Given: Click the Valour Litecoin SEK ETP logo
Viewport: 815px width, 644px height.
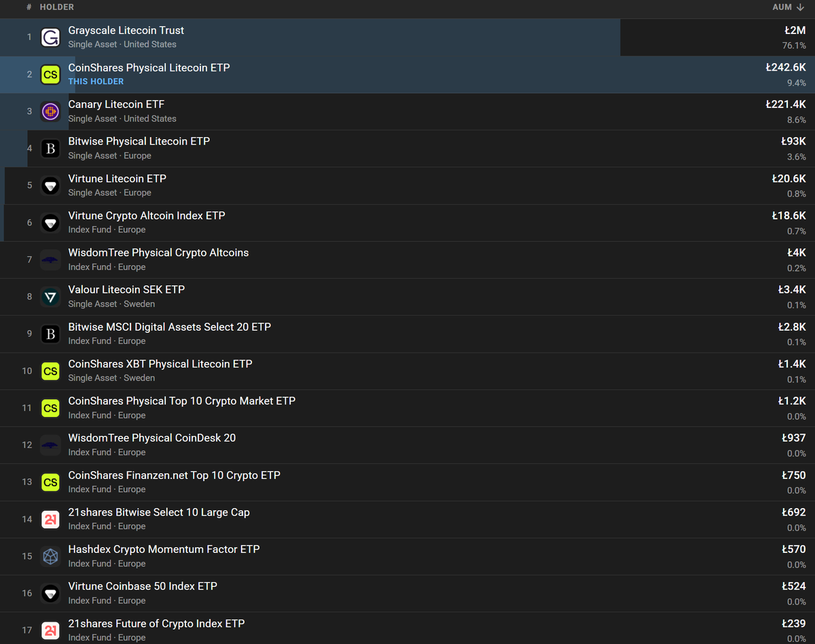Looking at the screenshot, I should [50, 297].
